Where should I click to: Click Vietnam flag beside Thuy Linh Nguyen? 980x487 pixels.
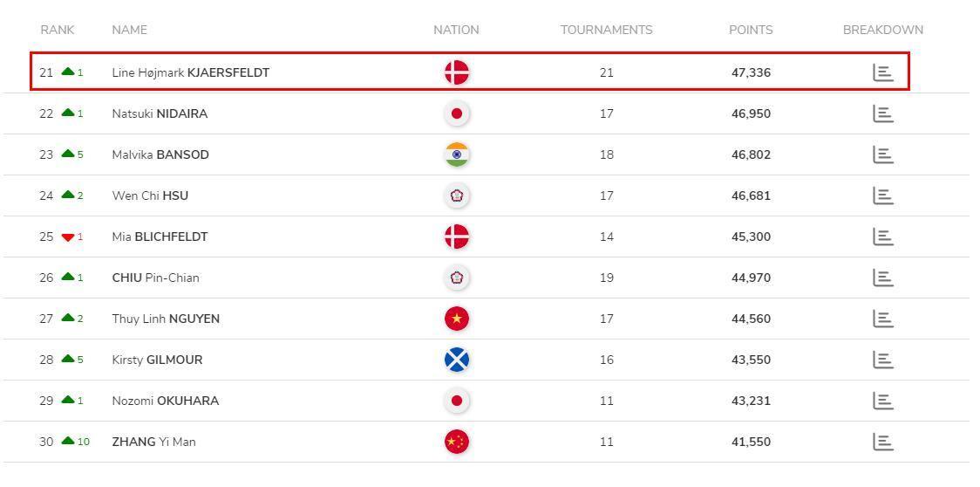click(457, 319)
